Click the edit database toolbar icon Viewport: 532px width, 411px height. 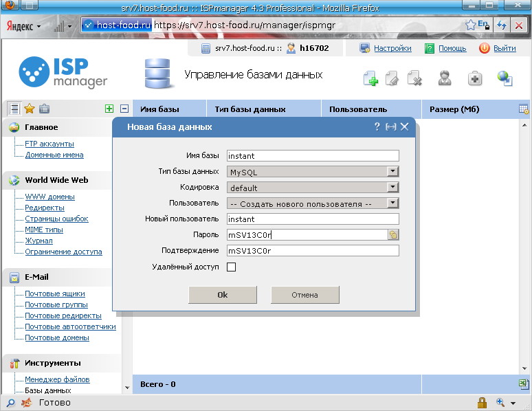[392, 78]
